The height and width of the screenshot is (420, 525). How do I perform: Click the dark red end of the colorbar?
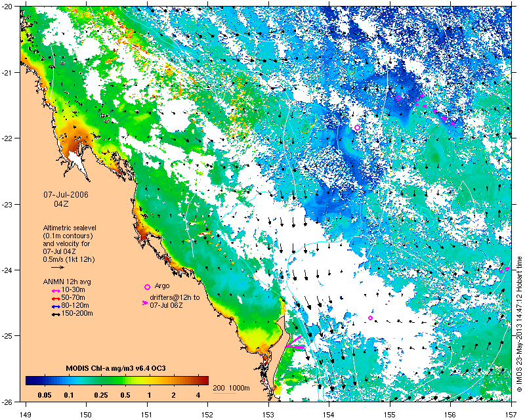204,381
